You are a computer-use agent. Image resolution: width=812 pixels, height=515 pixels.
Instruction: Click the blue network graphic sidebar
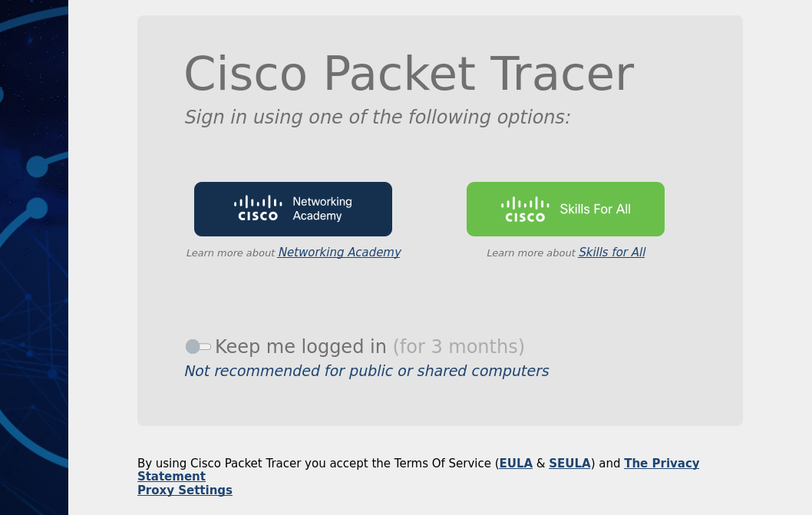coord(35,258)
